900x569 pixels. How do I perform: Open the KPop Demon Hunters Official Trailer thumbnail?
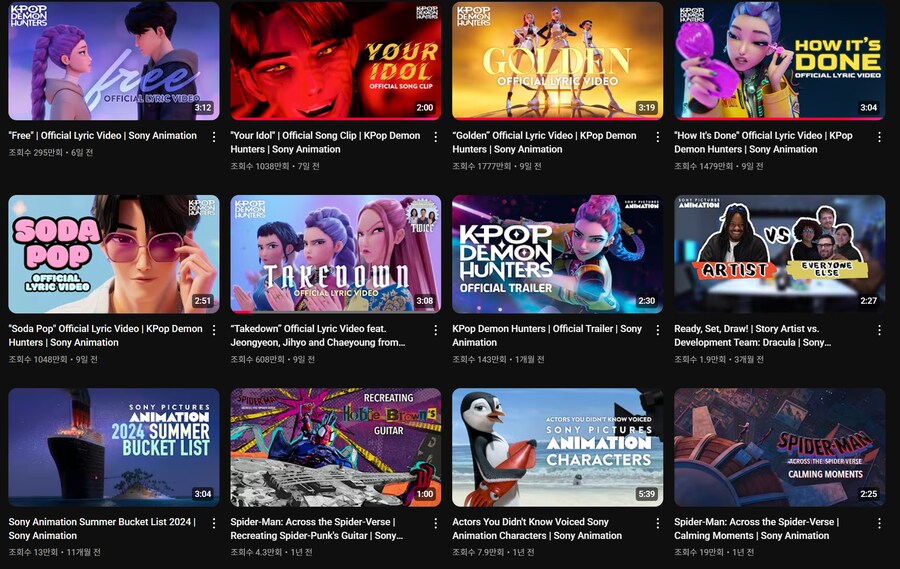[557, 254]
